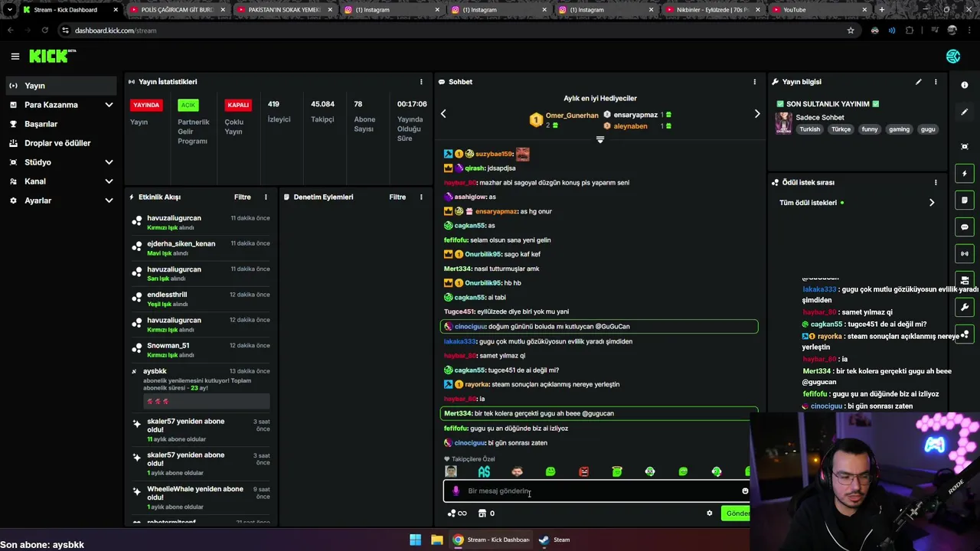Open the Yayın İstatistikleri panel options menu
This screenshot has height=551, width=980.
pyautogui.click(x=420, y=82)
